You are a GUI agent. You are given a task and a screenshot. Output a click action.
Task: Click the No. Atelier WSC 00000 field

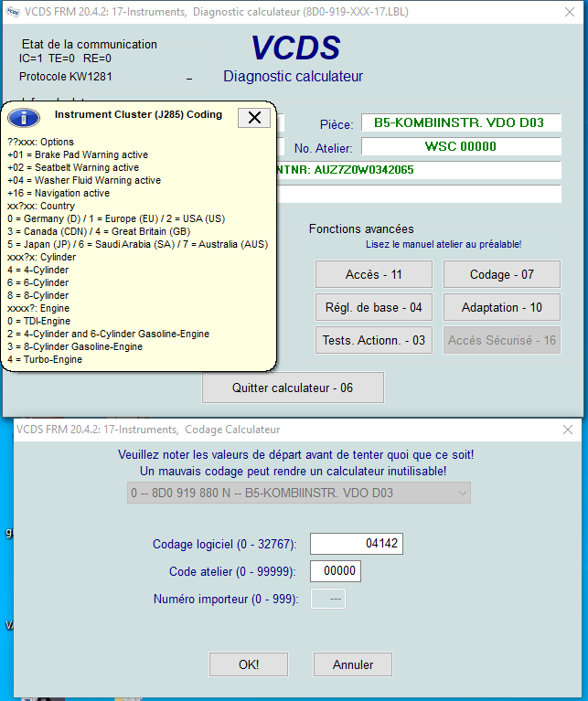click(x=461, y=146)
